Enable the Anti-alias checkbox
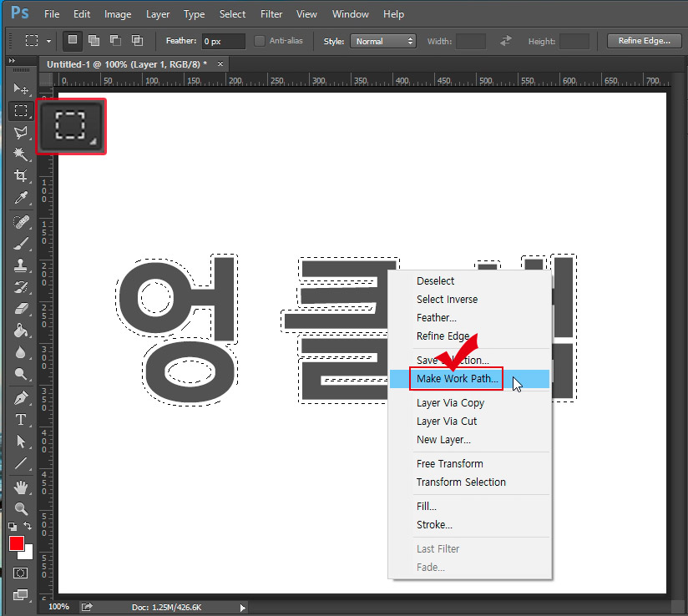The image size is (688, 616). (259, 40)
